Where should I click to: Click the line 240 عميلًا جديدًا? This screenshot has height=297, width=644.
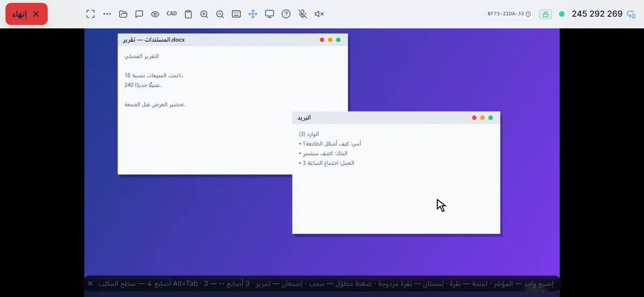pos(143,85)
